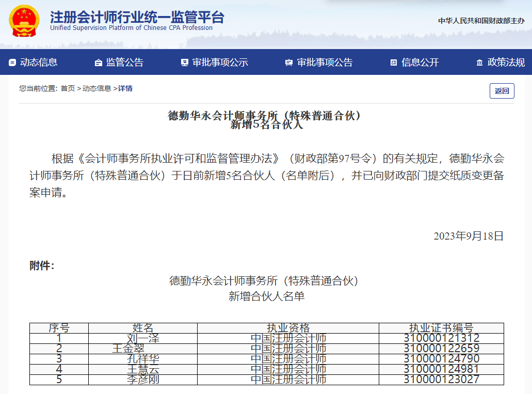This screenshot has width=532, height=394.
Task: Click the platform title 注册会计师行业统一监管平台
Action: [137, 17]
